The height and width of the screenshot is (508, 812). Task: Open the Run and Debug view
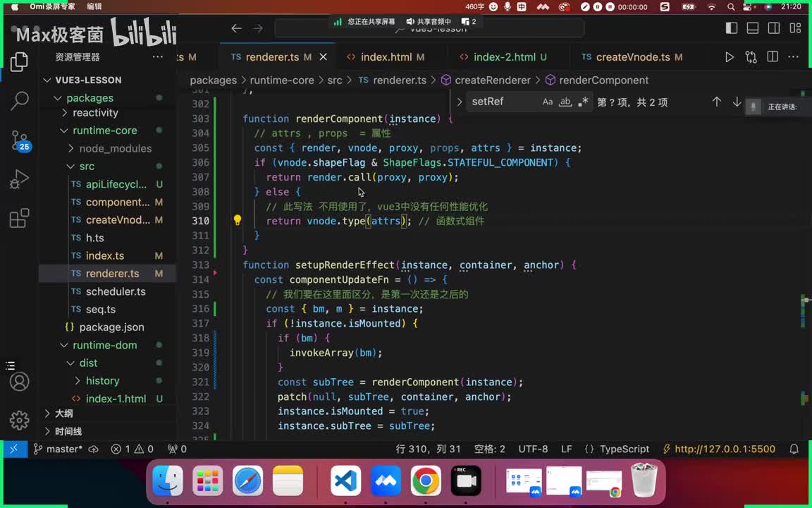coord(19,179)
